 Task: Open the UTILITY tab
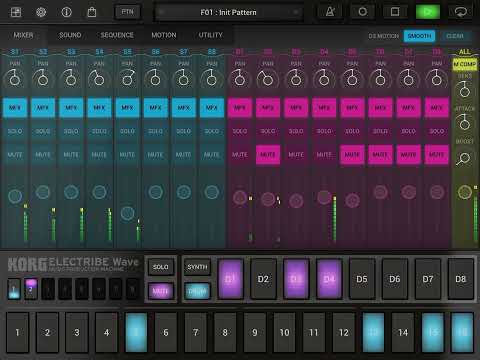(210, 35)
